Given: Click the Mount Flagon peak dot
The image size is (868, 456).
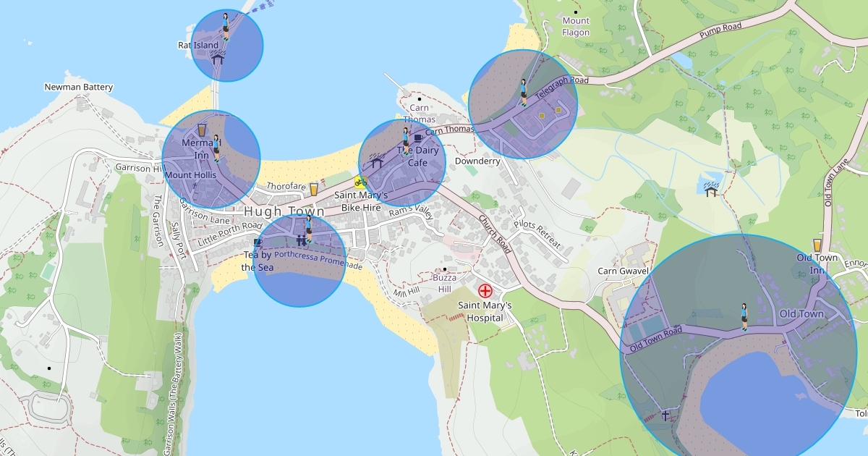Looking at the screenshot, I should point(576,12).
